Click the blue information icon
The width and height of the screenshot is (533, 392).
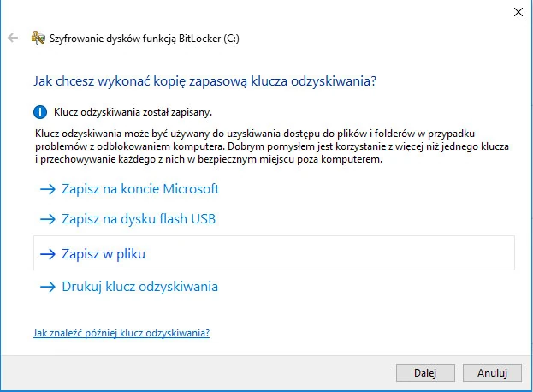point(40,112)
